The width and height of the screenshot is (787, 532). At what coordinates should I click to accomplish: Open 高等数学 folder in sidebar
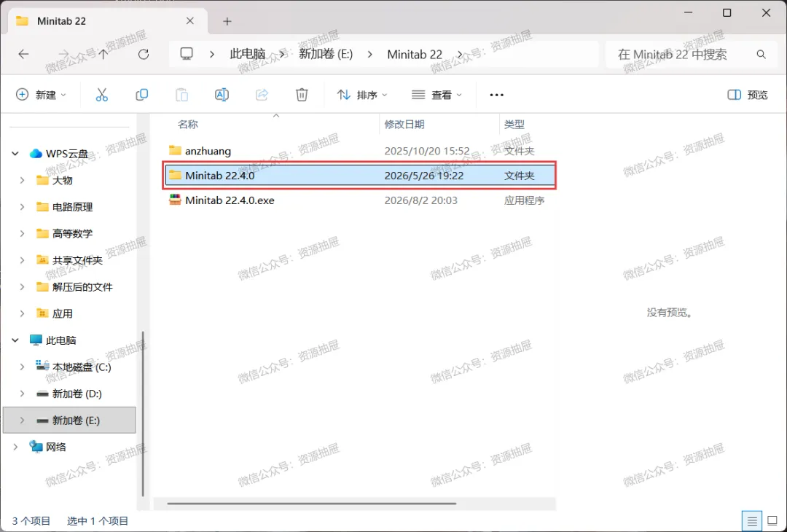[72, 233]
